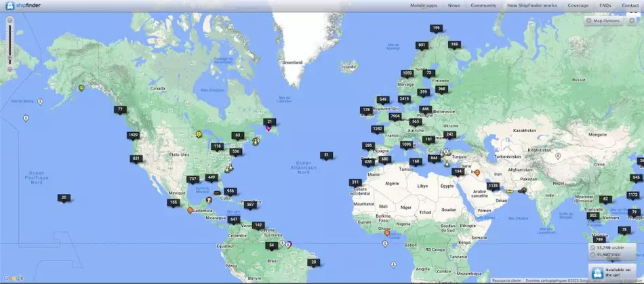Open the 1135 cluster in the Persian Gulf
Image resolution: width=644 pixels, height=284 pixels.
tap(493, 186)
